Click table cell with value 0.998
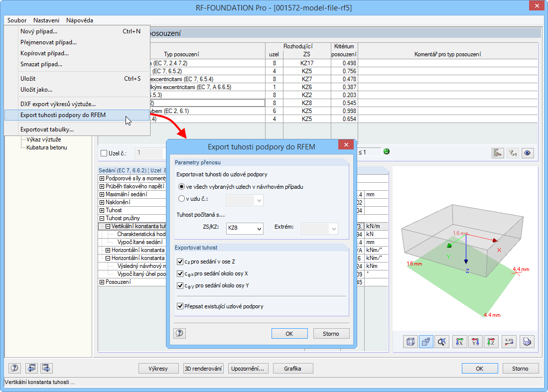 click(x=344, y=111)
